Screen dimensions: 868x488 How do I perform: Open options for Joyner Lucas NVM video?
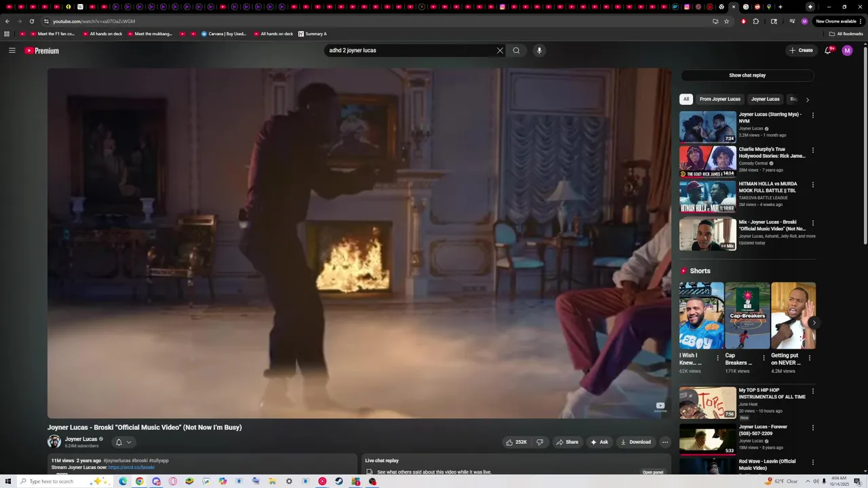pyautogui.click(x=812, y=115)
